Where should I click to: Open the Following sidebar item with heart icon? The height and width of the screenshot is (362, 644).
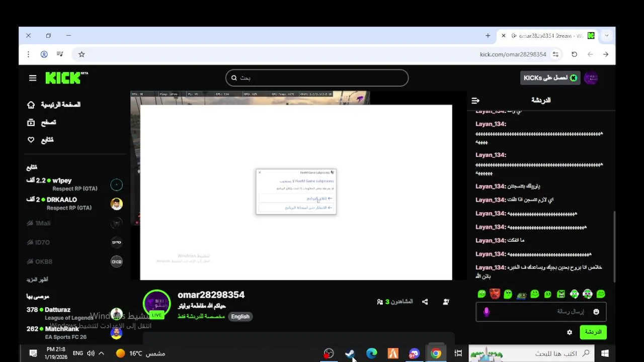(x=41, y=140)
